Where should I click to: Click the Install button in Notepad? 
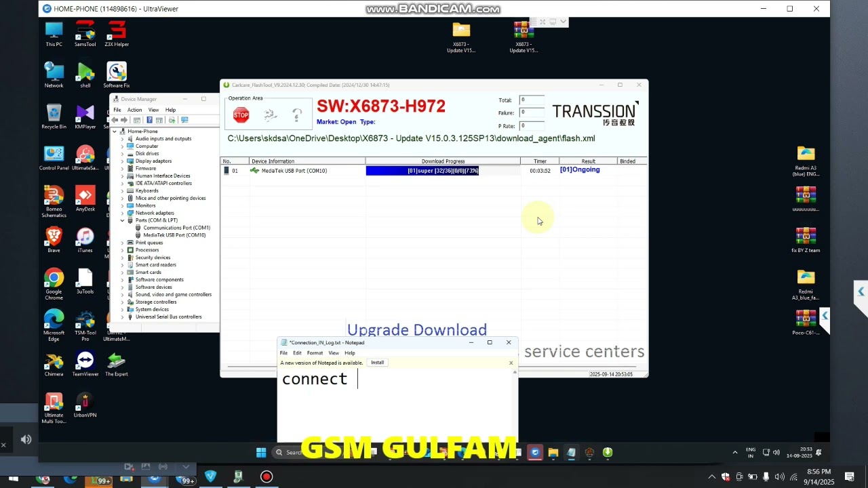(x=377, y=363)
